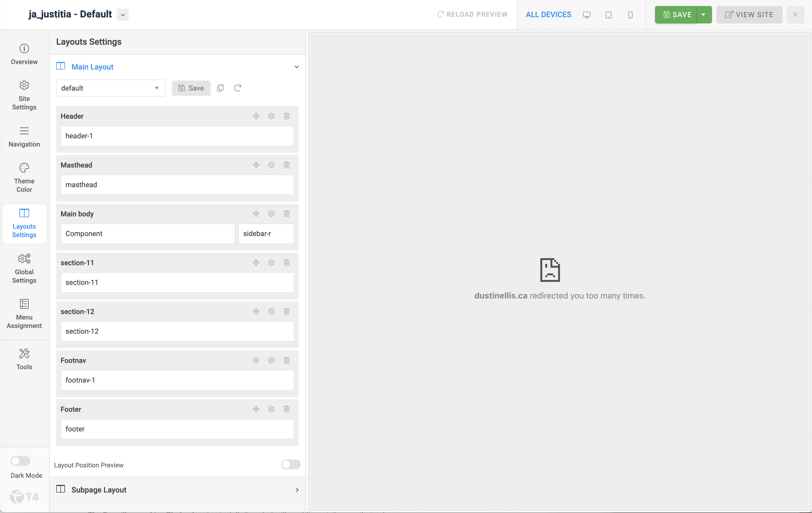
Task: Switch preview to tablet device icon
Action: click(608, 15)
